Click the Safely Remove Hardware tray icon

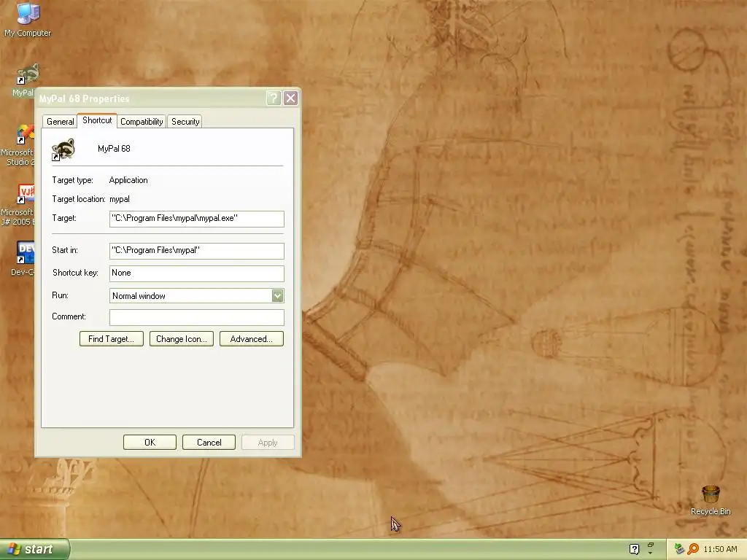(679, 549)
